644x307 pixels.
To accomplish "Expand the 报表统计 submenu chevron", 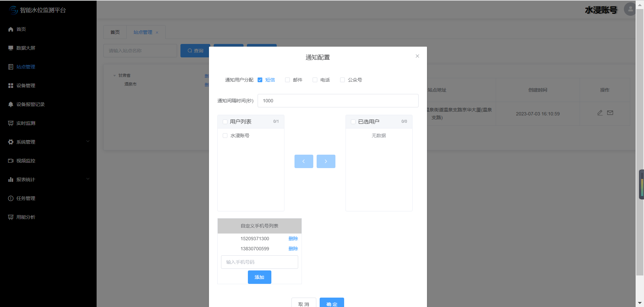I will click(88, 179).
